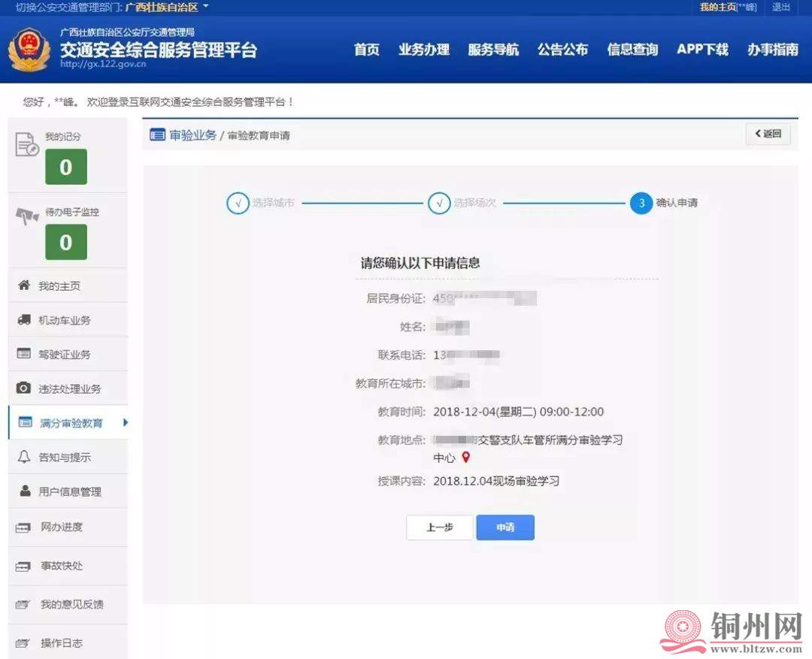Click the green 待办电子监控 count box
812x659 pixels.
[x=65, y=242]
